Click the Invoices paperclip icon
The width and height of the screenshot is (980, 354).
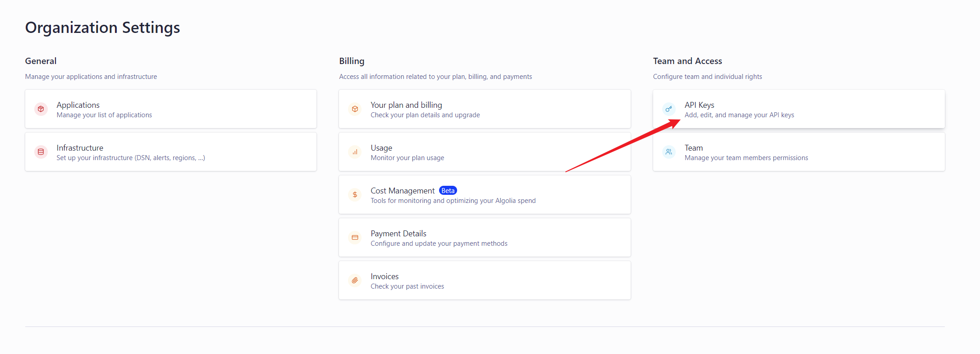point(355,280)
